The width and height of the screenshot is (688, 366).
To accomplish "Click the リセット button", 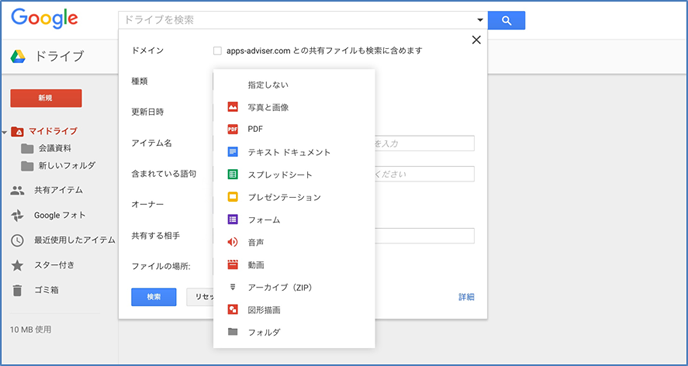I will tap(201, 297).
